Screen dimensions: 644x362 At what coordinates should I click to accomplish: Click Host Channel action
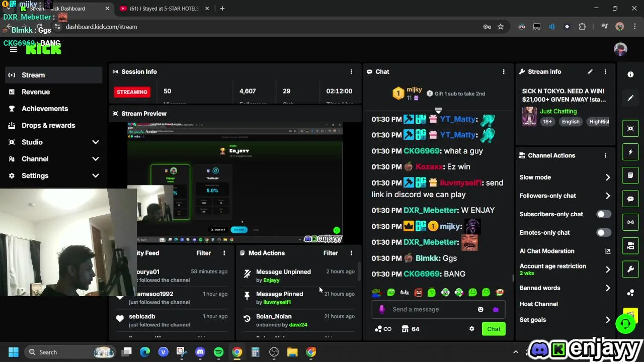tap(538, 304)
